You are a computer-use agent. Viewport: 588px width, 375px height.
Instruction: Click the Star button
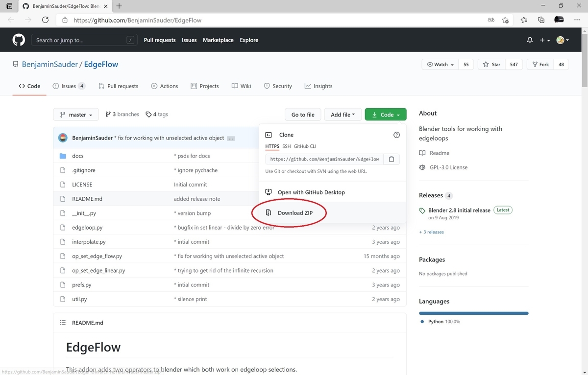tap(491, 65)
